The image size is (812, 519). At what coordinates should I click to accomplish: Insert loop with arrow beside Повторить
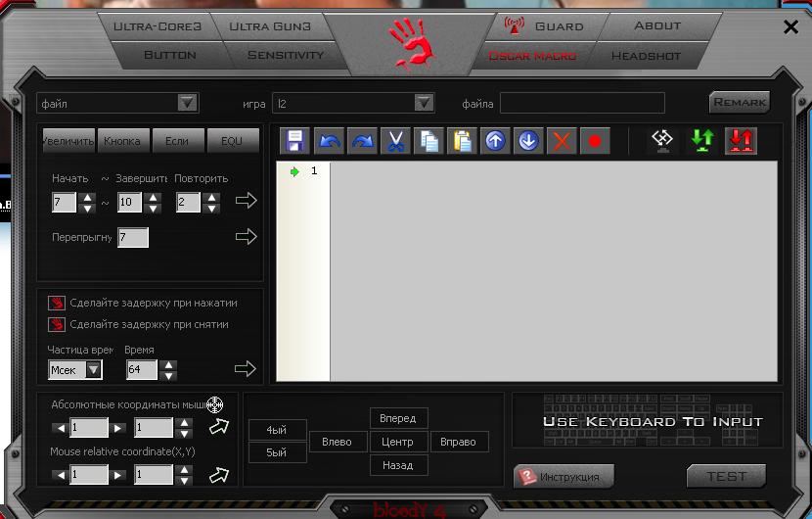point(246,200)
